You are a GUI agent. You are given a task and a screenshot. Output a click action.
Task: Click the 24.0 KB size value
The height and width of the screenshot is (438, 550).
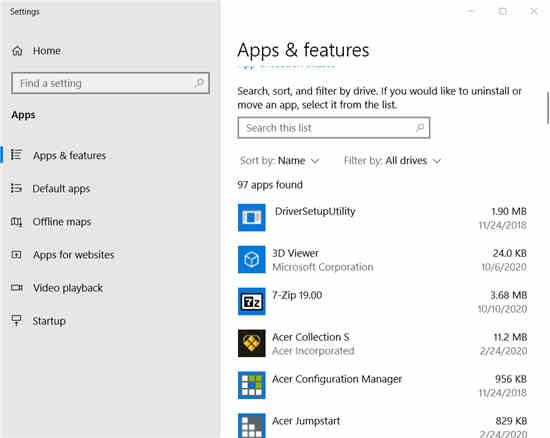point(510,253)
